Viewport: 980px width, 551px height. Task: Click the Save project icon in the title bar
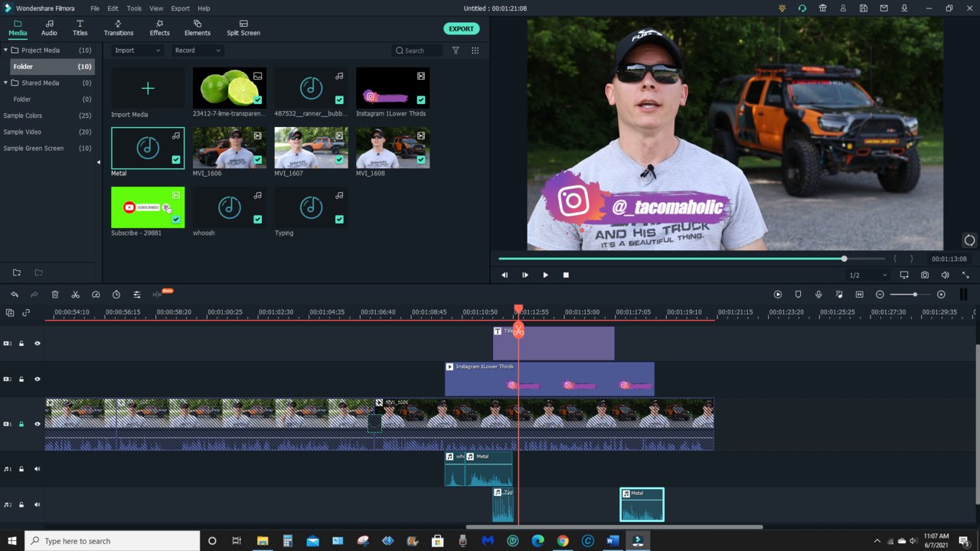(x=864, y=8)
